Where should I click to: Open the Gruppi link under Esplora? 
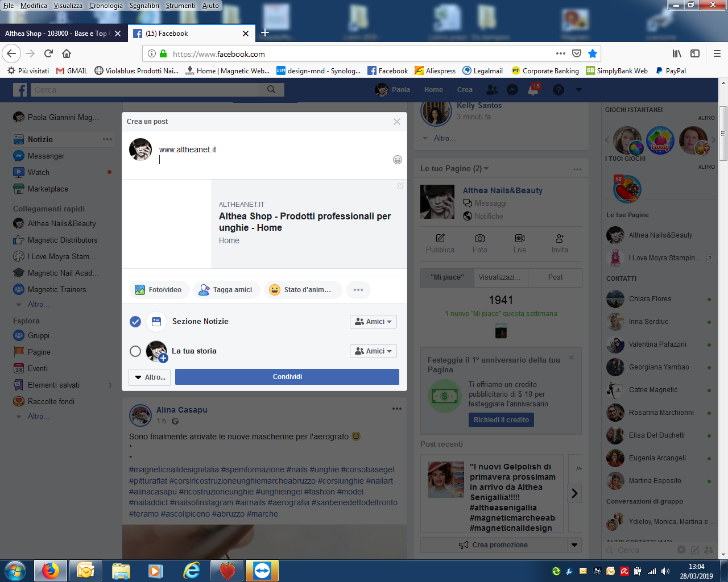point(38,335)
